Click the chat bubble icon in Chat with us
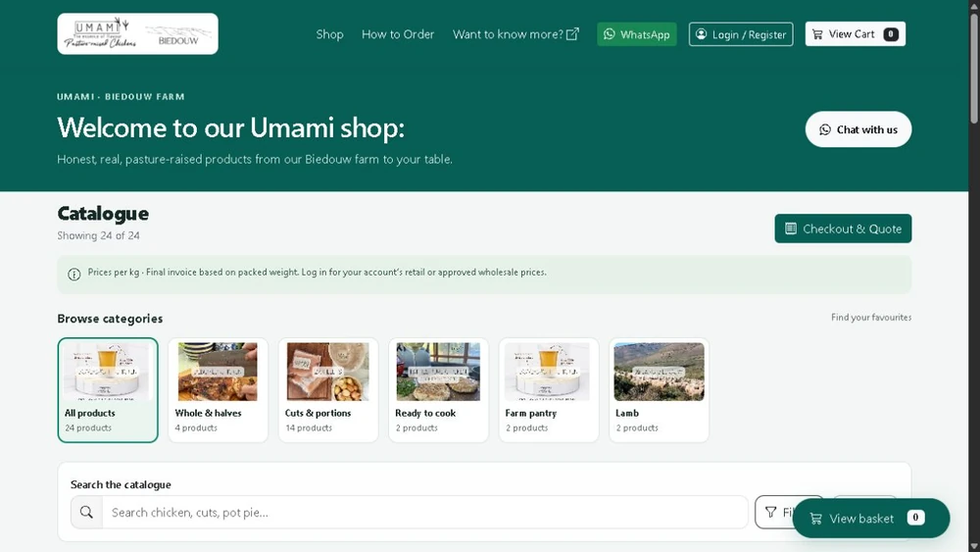The image size is (980, 552). tap(825, 129)
